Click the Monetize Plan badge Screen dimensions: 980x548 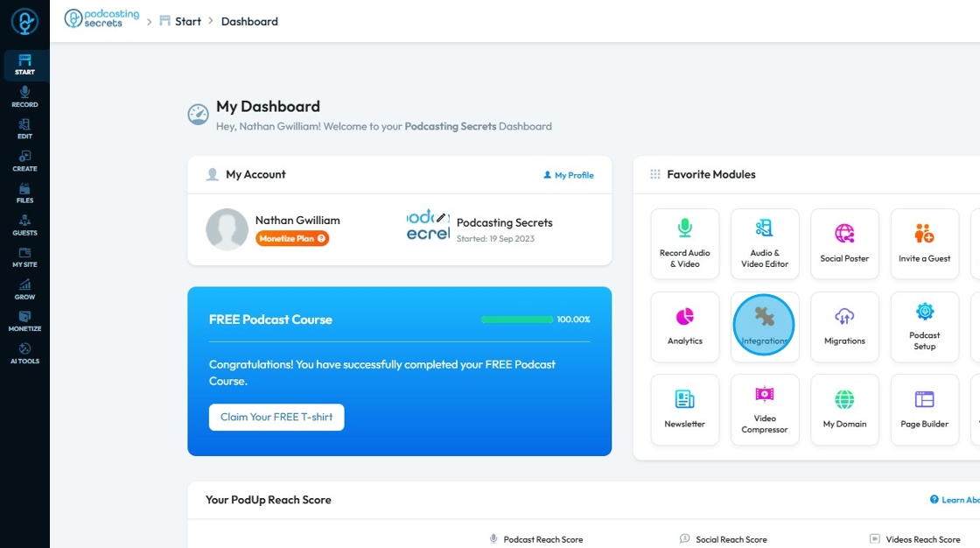(x=292, y=238)
